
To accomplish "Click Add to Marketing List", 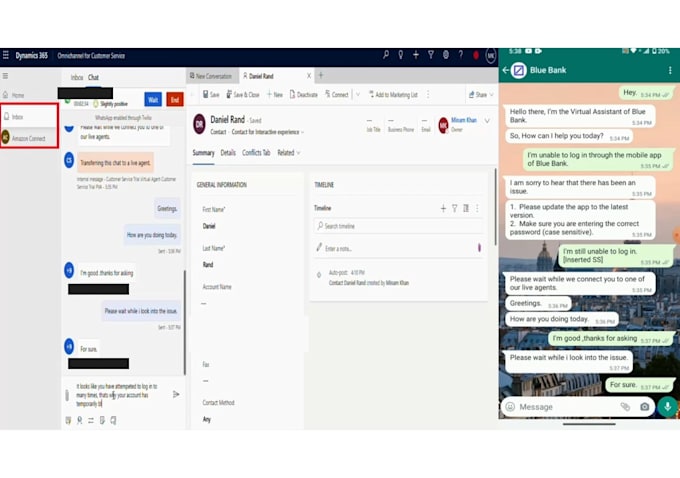I will pyautogui.click(x=393, y=95).
